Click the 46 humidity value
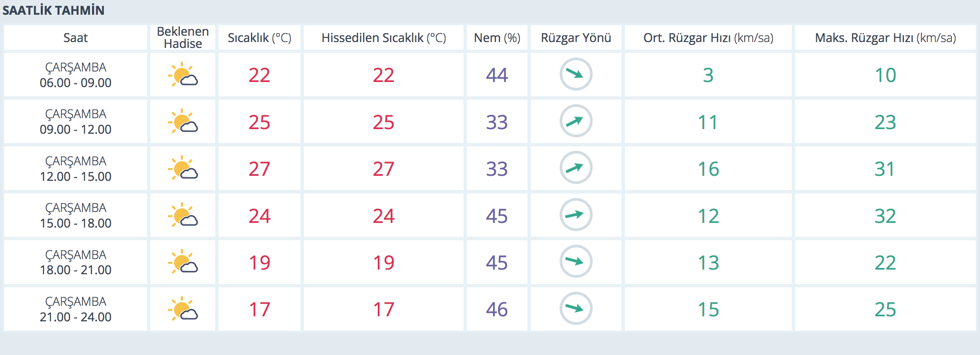Viewport: 980px width, 355px height. click(x=497, y=310)
